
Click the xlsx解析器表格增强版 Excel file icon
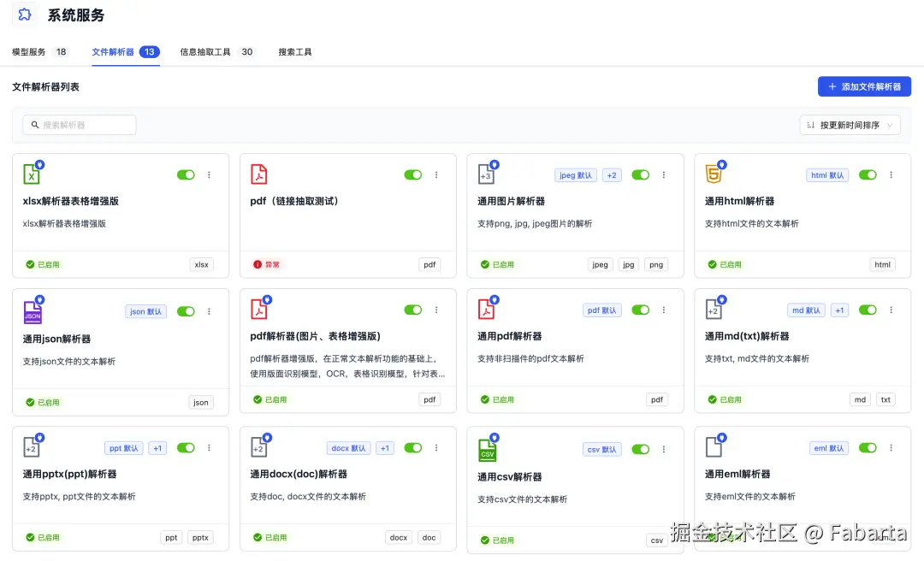pyautogui.click(x=32, y=174)
